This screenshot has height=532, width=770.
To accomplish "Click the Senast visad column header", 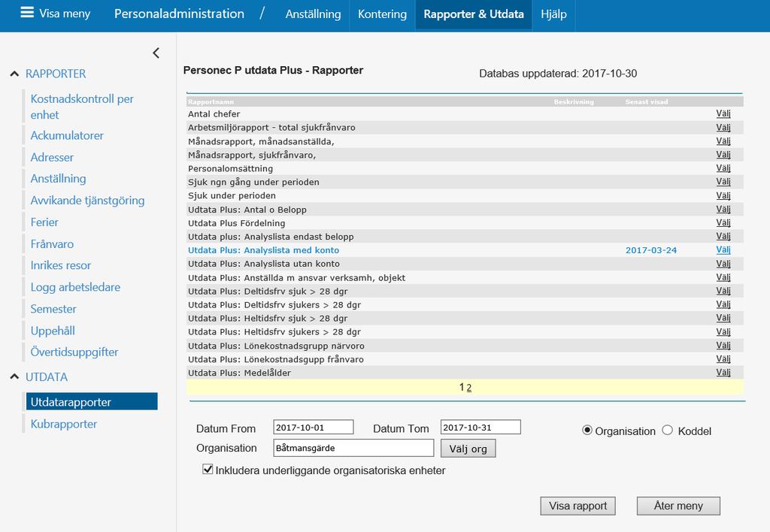I will 646,102.
